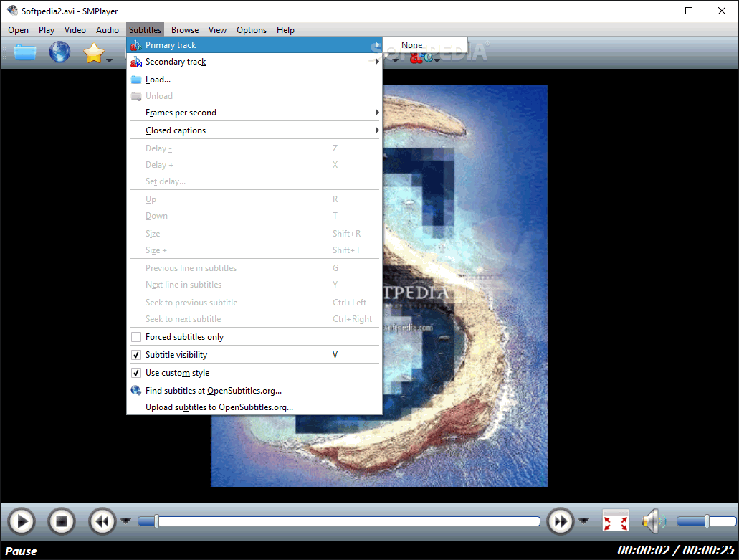Close the Subtitles menu via its title

pos(146,30)
